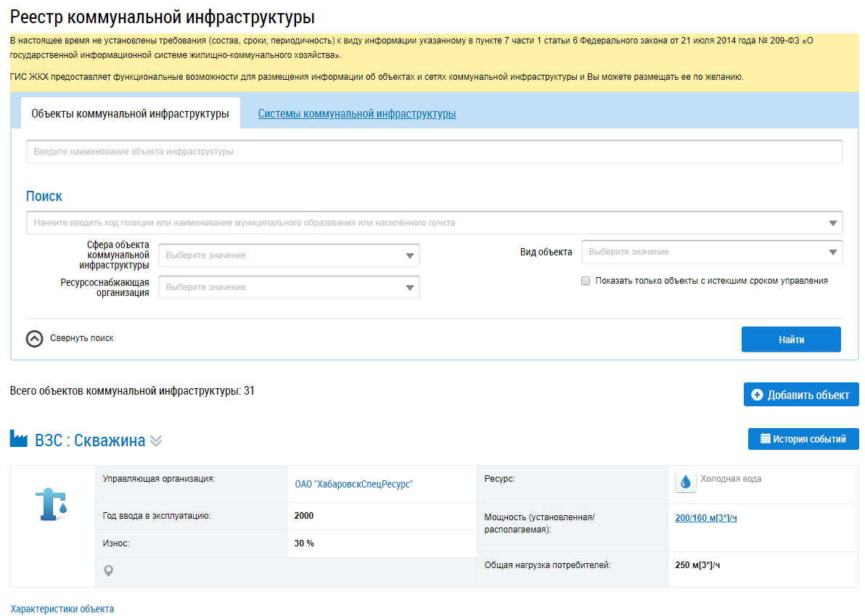
Task: Select Объекты коммунальной инфраструктуры tab
Action: tap(131, 114)
